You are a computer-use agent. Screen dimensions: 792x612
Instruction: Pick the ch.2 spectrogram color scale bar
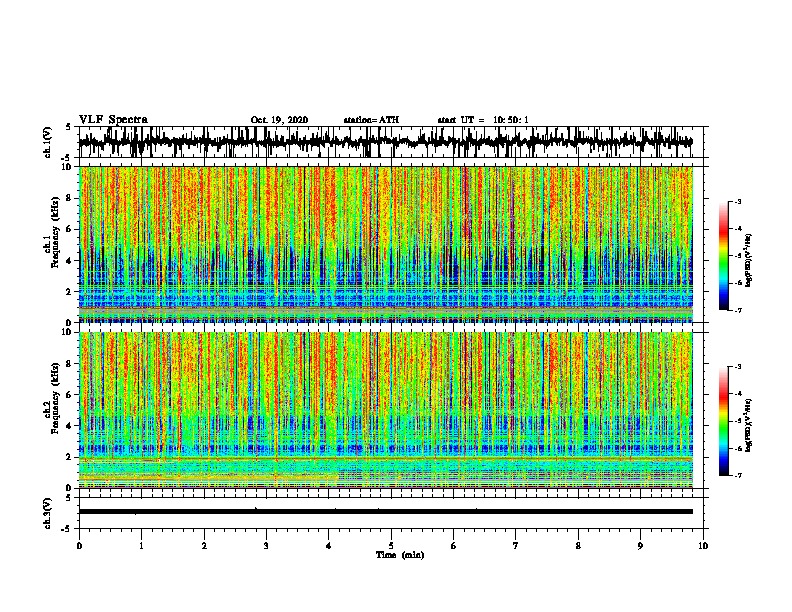point(723,421)
